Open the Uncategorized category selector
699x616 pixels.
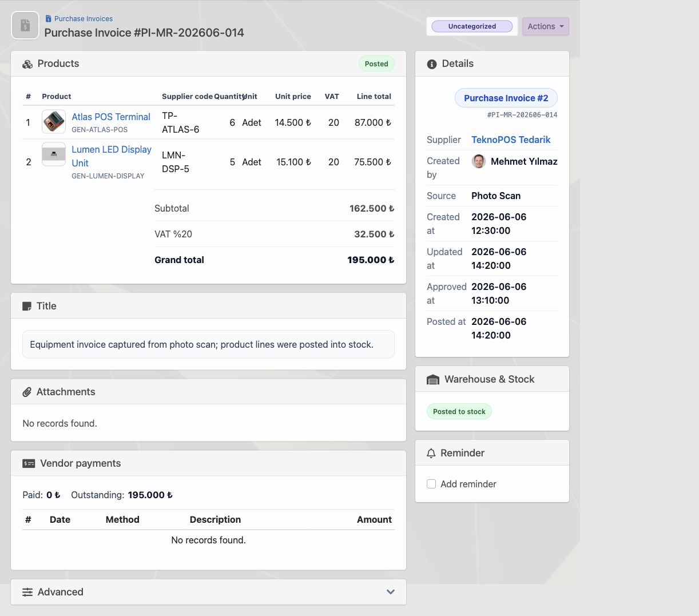coord(472,26)
